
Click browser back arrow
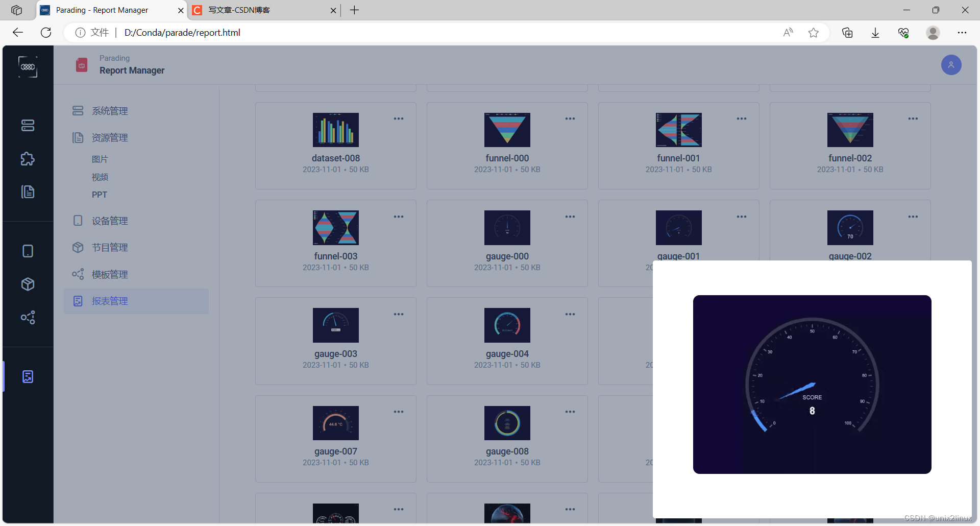[x=18, y=33]
